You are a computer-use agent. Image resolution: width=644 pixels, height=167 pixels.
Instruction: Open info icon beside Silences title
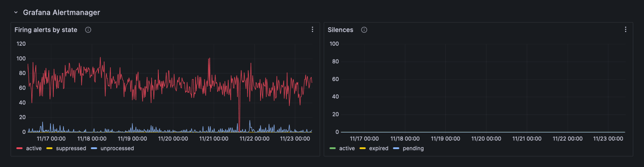pos(364,30)
